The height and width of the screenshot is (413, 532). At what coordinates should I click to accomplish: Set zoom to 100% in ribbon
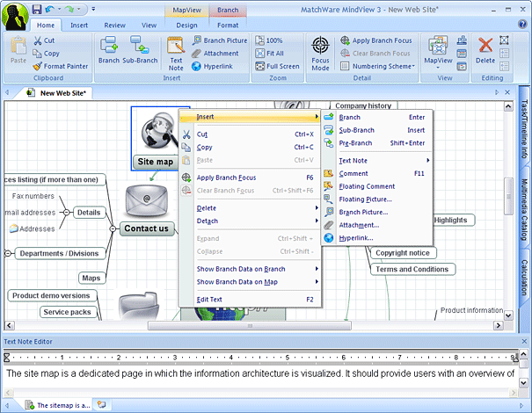point(269,40)
